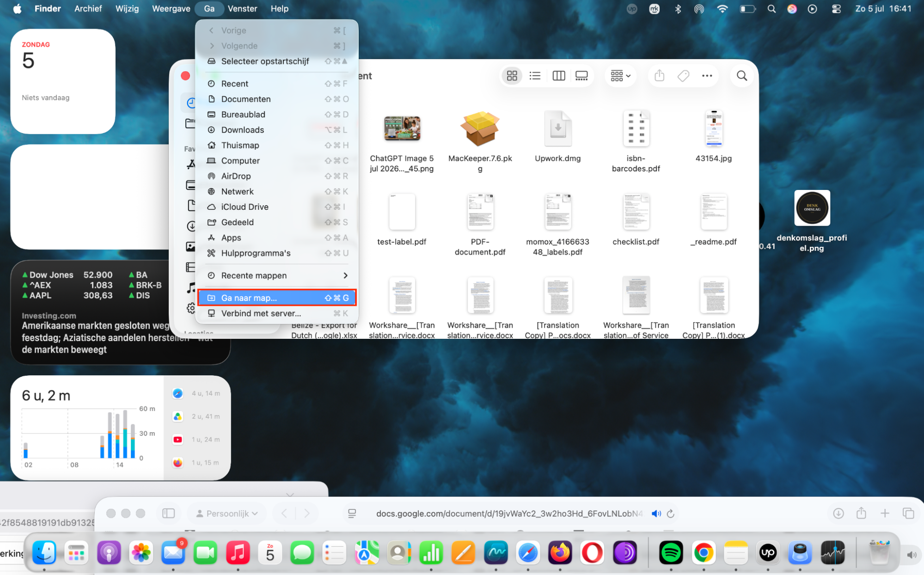The width and height of the screenshot is (924, 575).
Task: Select Downloads in the Ga menu
Action: tap(277, 130)
